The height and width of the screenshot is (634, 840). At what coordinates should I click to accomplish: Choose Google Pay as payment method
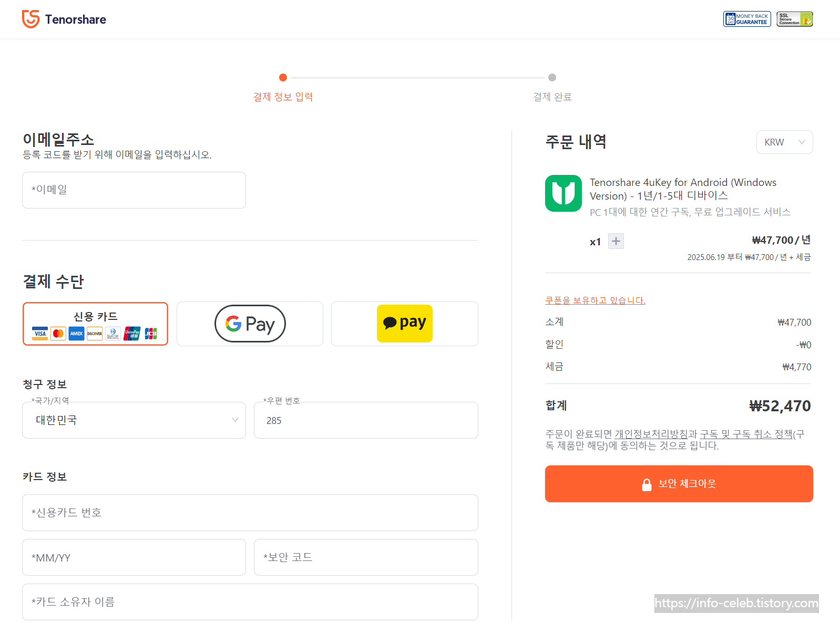coord(250,324)
